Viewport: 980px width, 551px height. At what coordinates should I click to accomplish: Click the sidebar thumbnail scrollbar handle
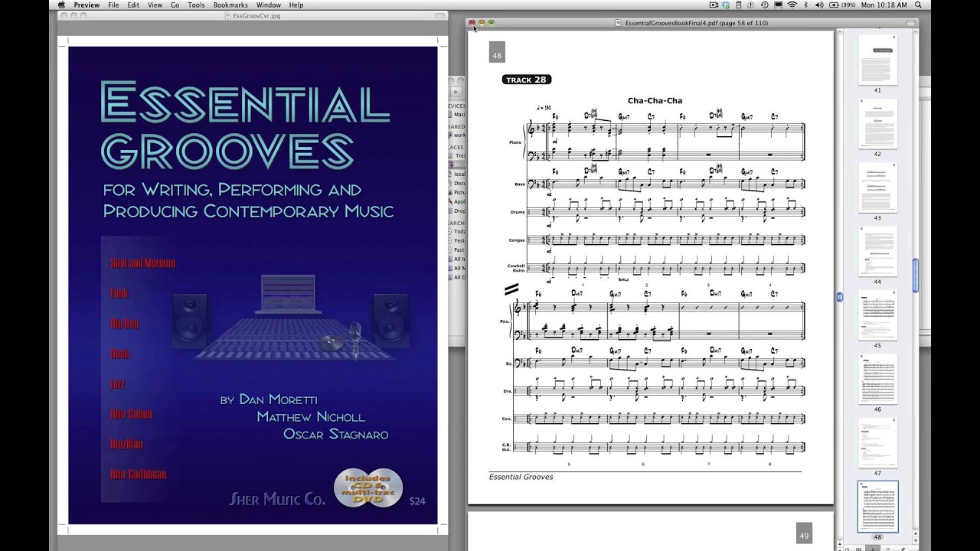coord(915,275)
